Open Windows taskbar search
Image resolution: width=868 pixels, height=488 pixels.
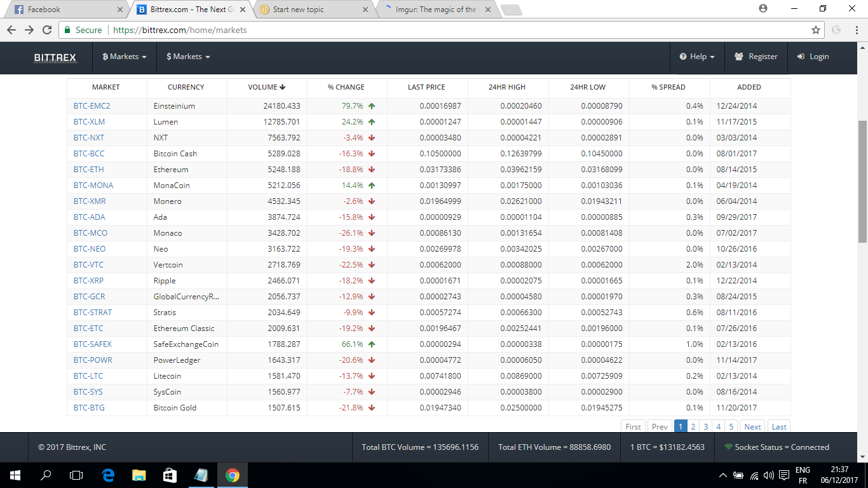[x=46, y=475]
